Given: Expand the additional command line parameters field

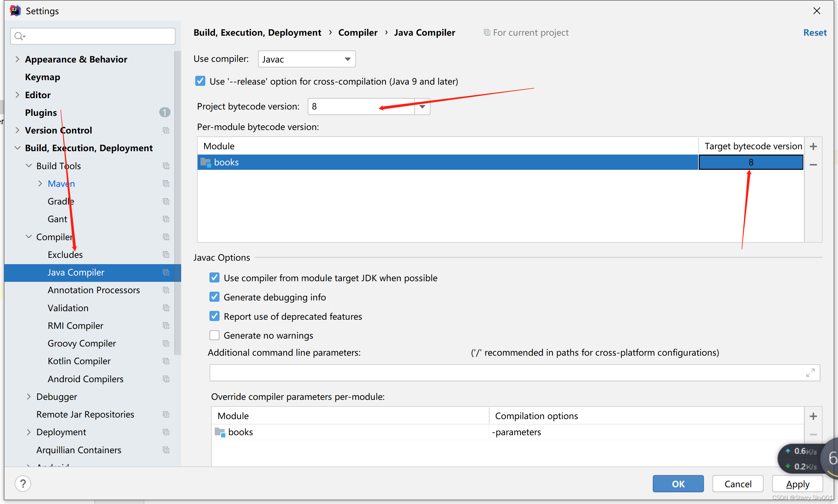Looking at the screenshot, I should [x=810, y=373].
